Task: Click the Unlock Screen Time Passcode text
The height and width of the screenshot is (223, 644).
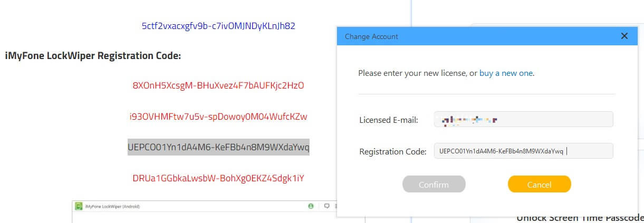Action: (x=580, y=218)
